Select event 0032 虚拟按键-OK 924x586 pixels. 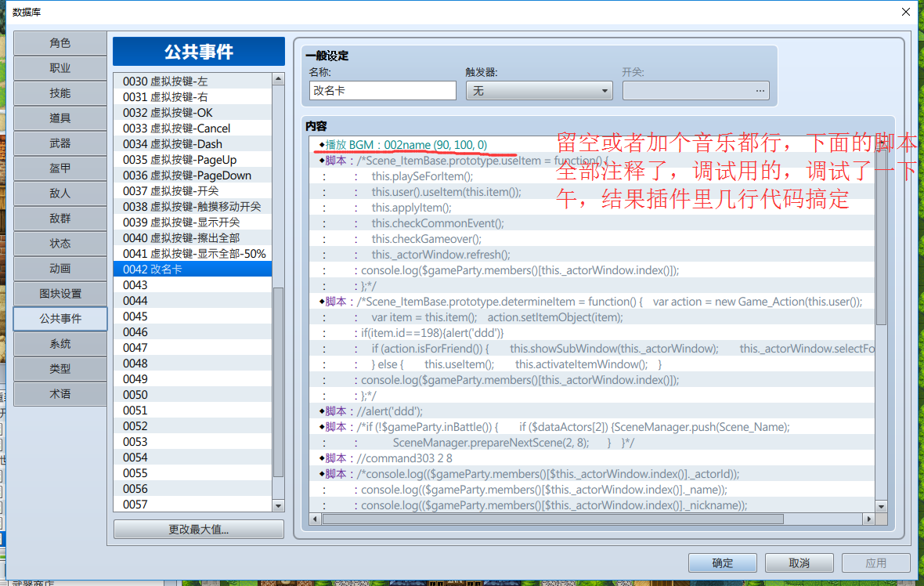[193, 113]
